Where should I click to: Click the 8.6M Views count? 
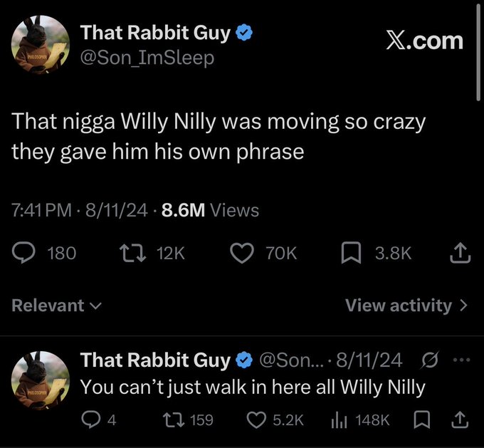pos(211,210)
